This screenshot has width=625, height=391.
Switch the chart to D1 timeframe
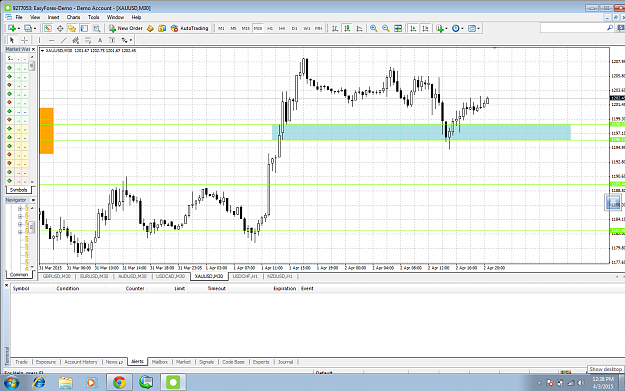(x=294, y=28)
